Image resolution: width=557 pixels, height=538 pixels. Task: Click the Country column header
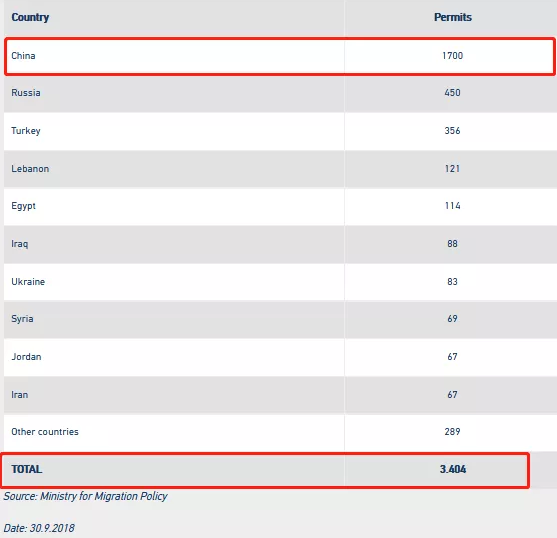[30, 17]
